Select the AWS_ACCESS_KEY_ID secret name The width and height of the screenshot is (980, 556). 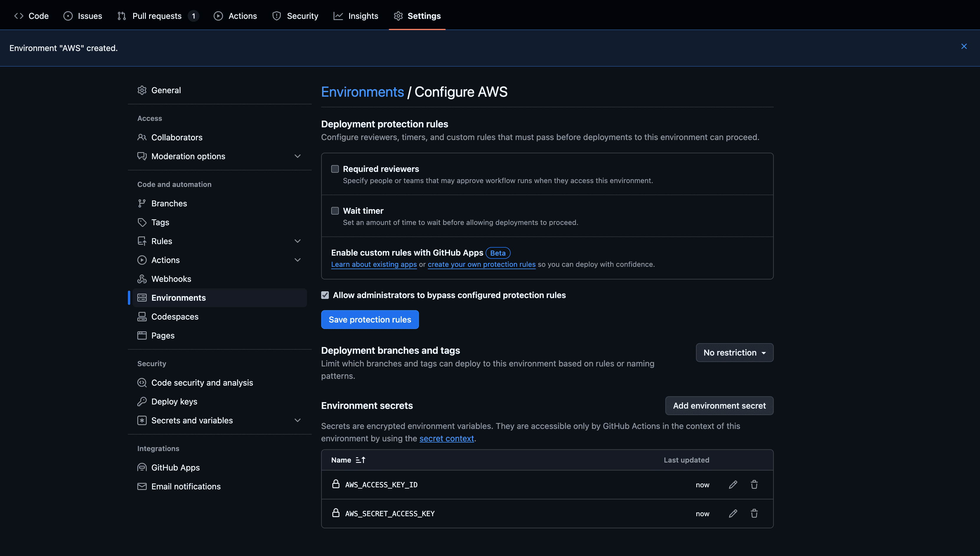coord(381,485)
